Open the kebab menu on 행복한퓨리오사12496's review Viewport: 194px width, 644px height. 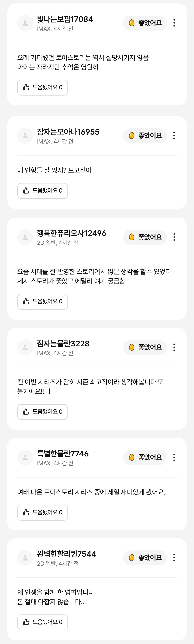tap(174, 237)
